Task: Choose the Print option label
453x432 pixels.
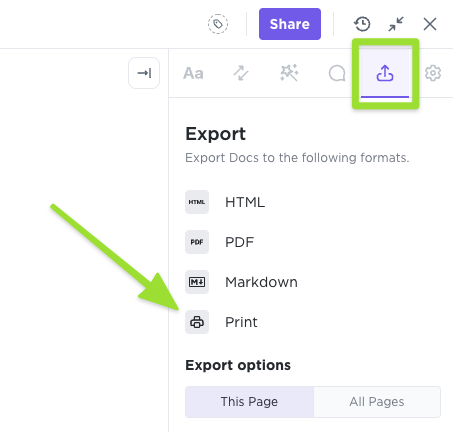Action: point(241,322)
